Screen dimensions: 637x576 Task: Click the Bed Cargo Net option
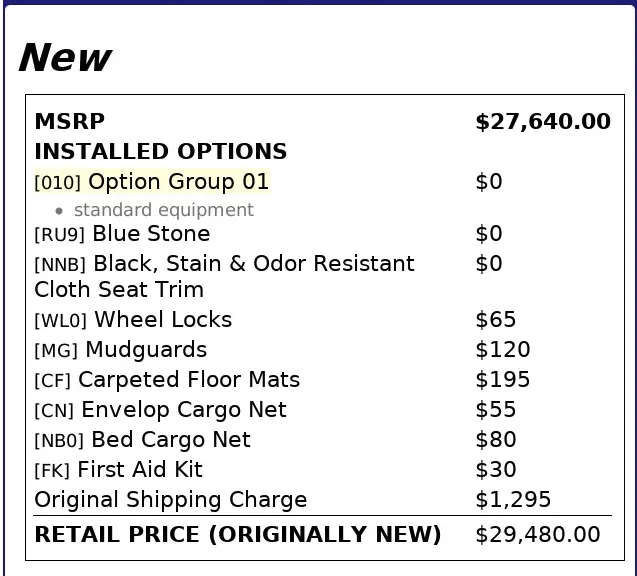142,440
